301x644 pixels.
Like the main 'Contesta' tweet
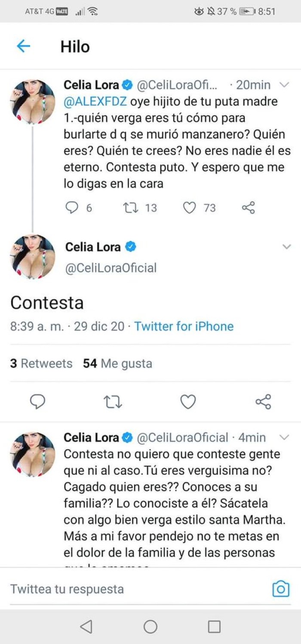point(188,402)
